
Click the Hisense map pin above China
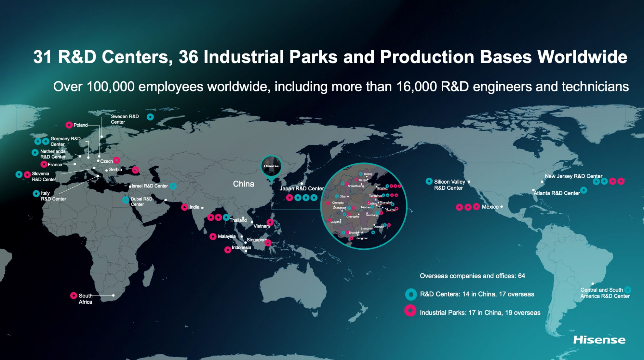click(x=271, y=166)
